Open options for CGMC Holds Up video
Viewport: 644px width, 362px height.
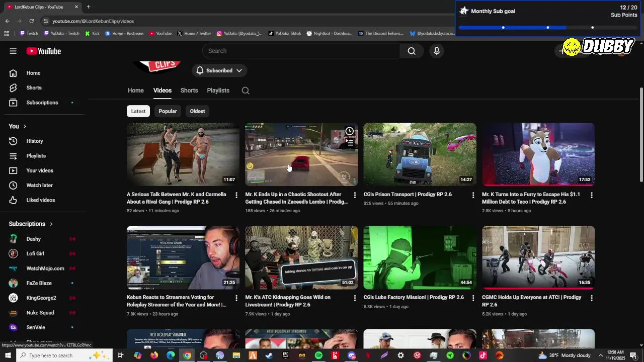click(x=592, y=298)
